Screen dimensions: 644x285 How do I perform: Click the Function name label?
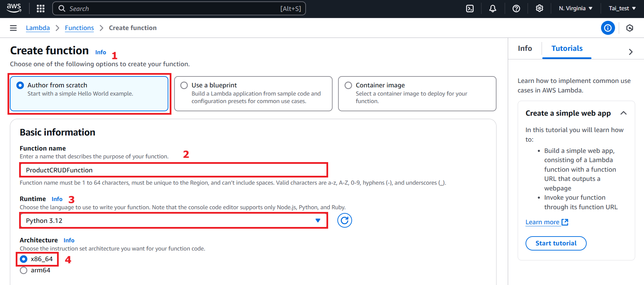43,148
